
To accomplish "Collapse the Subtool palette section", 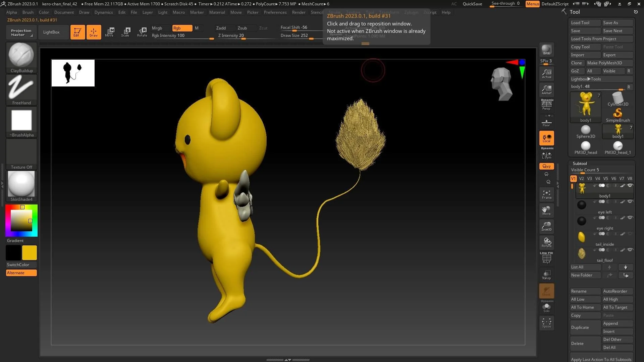I will pos(580,164).
